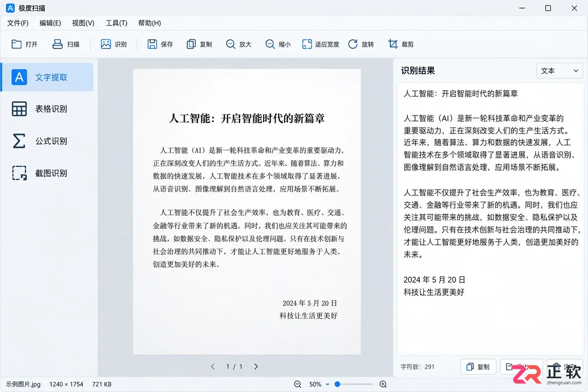588x392 pixels.
Task: Select 文字提取 in the sidebar
Action: click(x=47, y=77)
